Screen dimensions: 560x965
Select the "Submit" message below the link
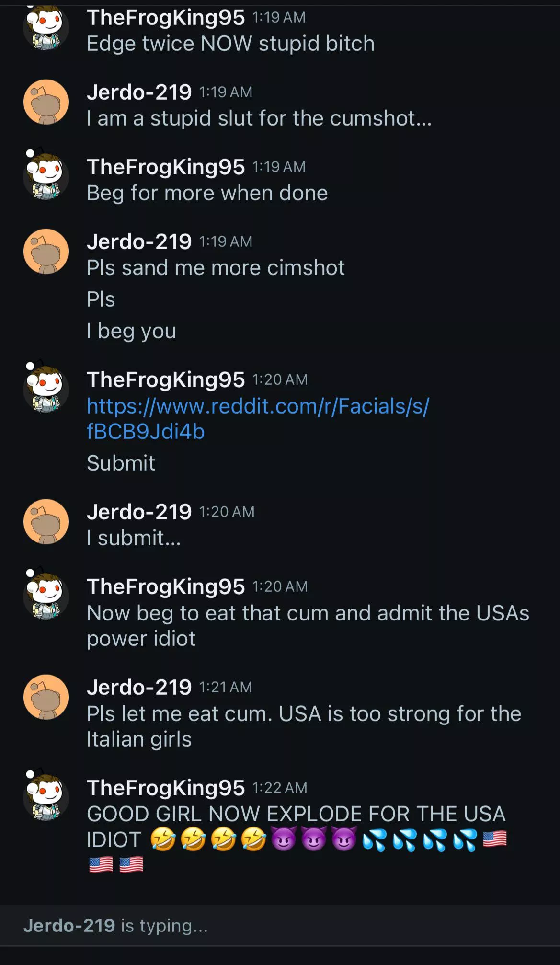[x=121, y=463]
